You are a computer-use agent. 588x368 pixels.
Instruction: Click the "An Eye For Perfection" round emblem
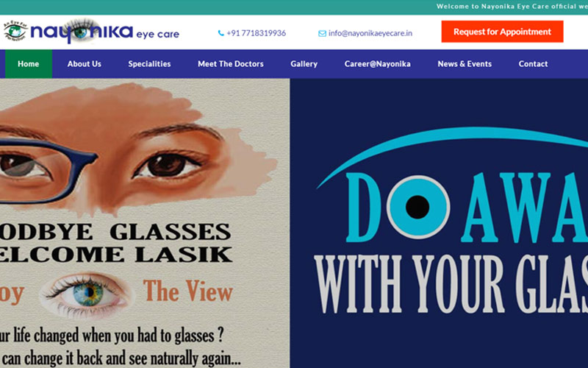(x=15, y=31)
